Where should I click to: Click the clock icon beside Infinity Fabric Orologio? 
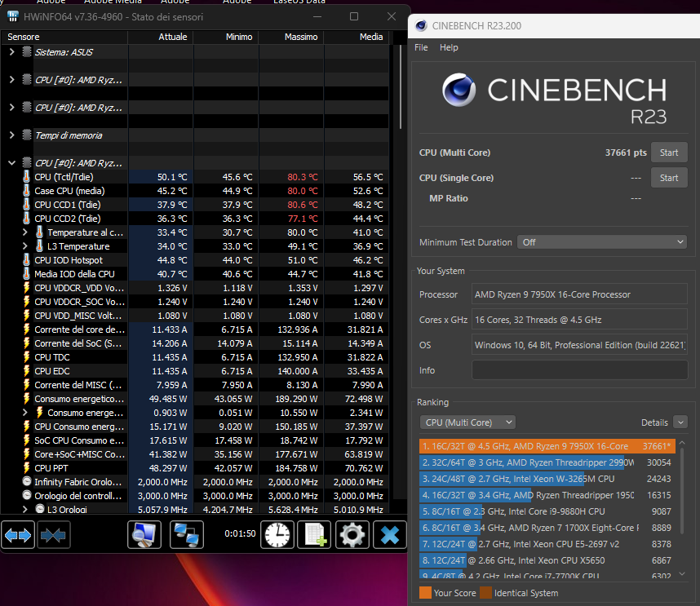27,481
